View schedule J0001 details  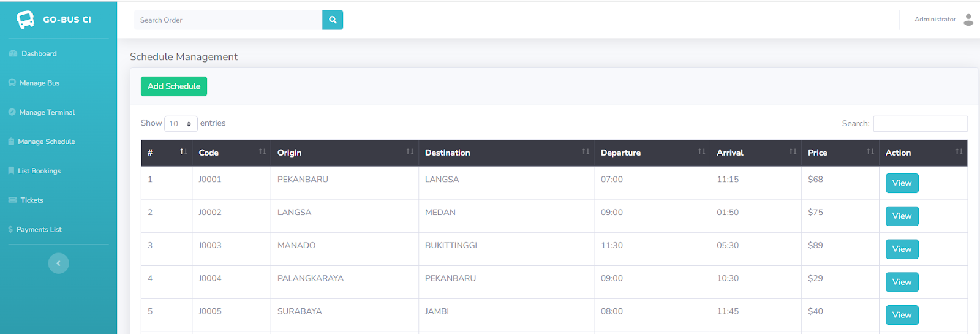[902, 183]
